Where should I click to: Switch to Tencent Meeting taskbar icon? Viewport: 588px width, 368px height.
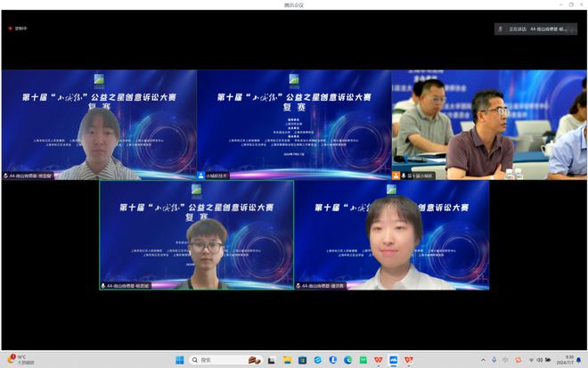(x=393, y=360)
